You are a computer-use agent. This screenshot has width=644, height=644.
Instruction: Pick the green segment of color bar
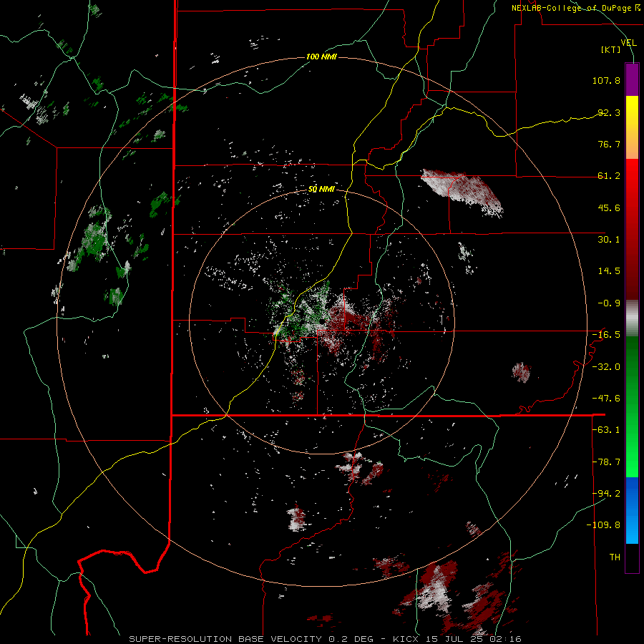coord(632,406)
